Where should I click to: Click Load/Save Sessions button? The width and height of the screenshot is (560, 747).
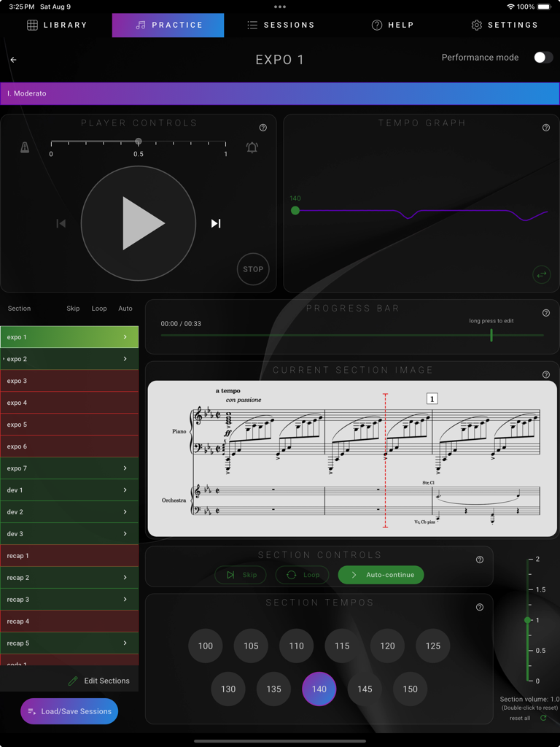coord(69,711)
